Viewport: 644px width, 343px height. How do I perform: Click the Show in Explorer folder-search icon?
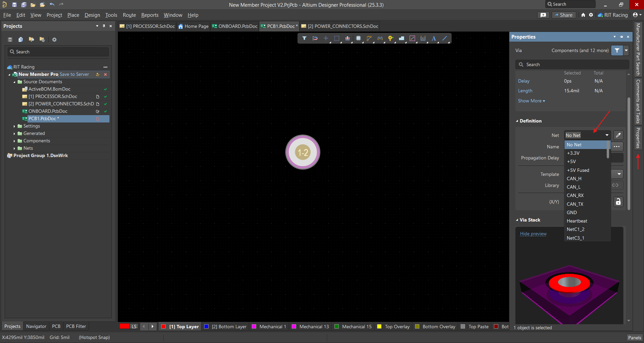point(31,40)
